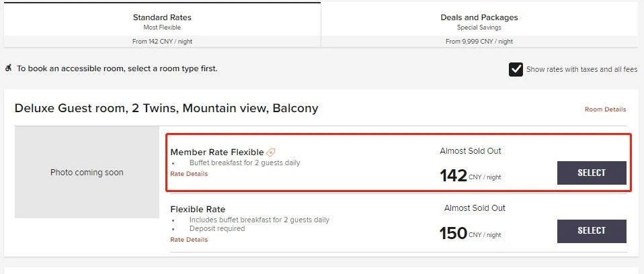Click the member rate tag icon
644x274 pixels.
271,152
